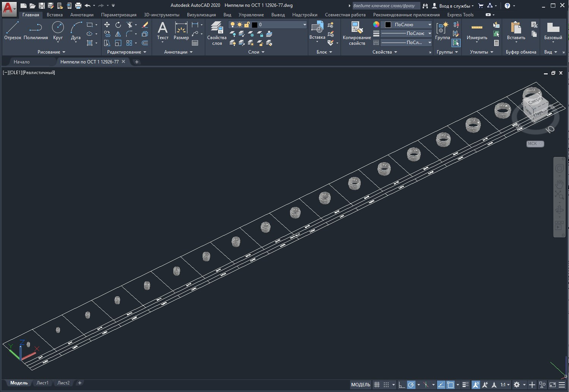
Task: Toggle the customization menu in status bar
Action: click(562, 385)
